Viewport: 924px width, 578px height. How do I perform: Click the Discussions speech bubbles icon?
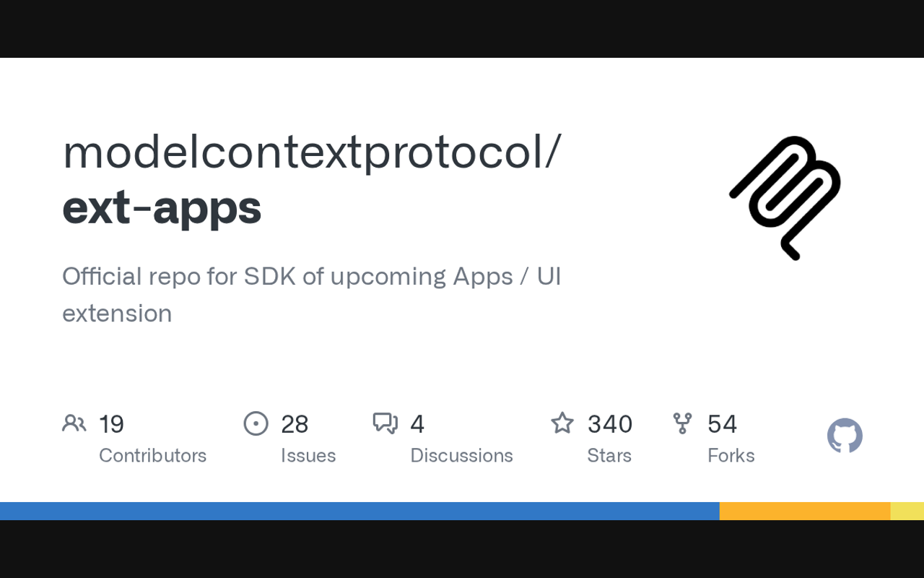(x=385, y=423)
